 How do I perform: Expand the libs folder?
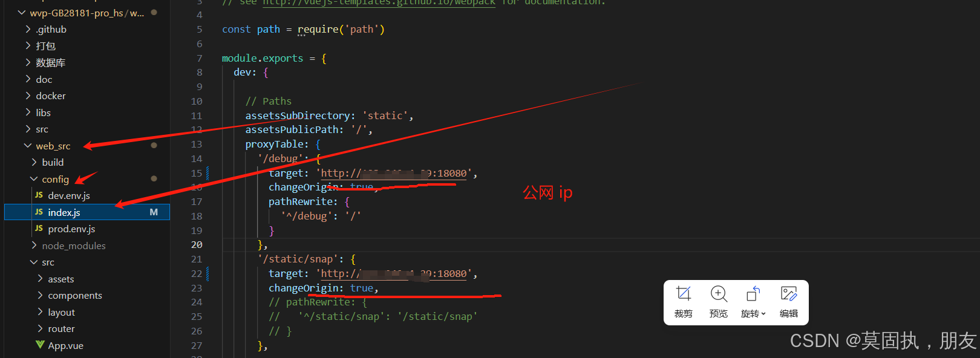(x=28, y=112)
